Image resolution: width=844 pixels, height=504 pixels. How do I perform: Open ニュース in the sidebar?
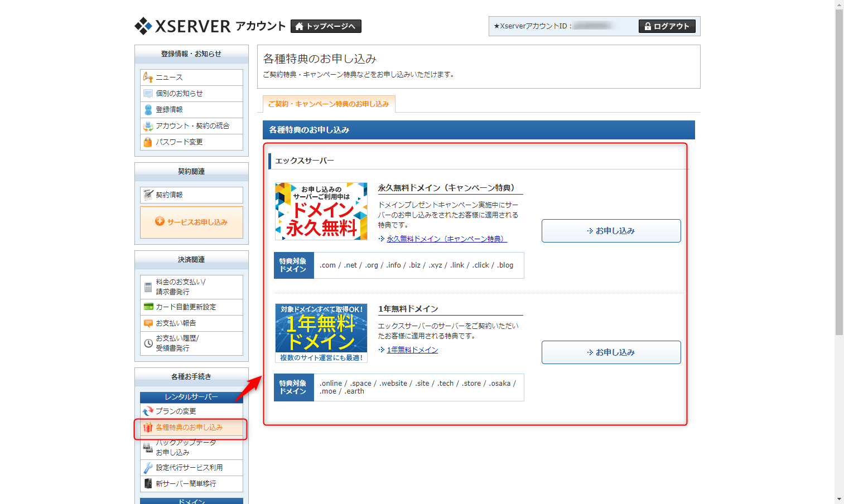[191, 77]
